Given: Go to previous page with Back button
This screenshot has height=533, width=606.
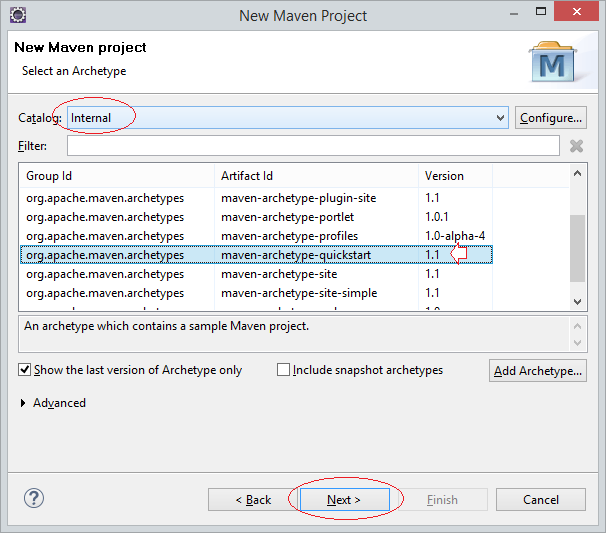Looking at the screenshot, I should click(x=254, y=499).
